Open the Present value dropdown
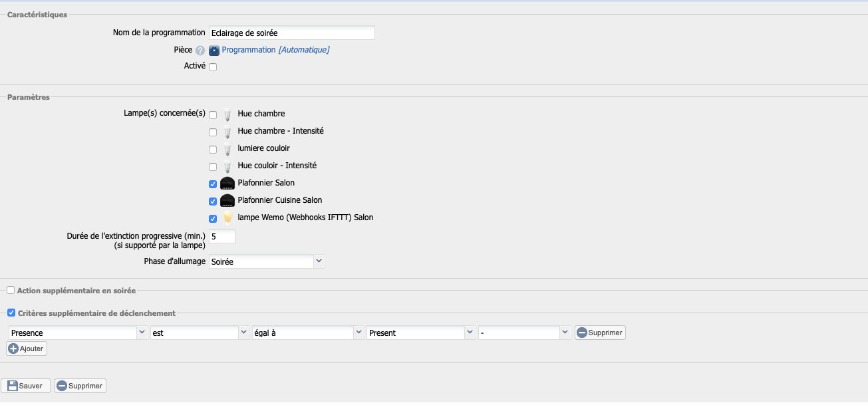Screen dimensions: 868x407 click(x=421, y=333)
